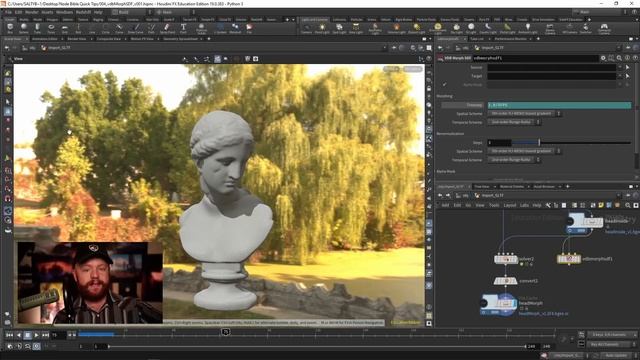
Task: Select the File shelf tool
Action: [x=249, y=29]
